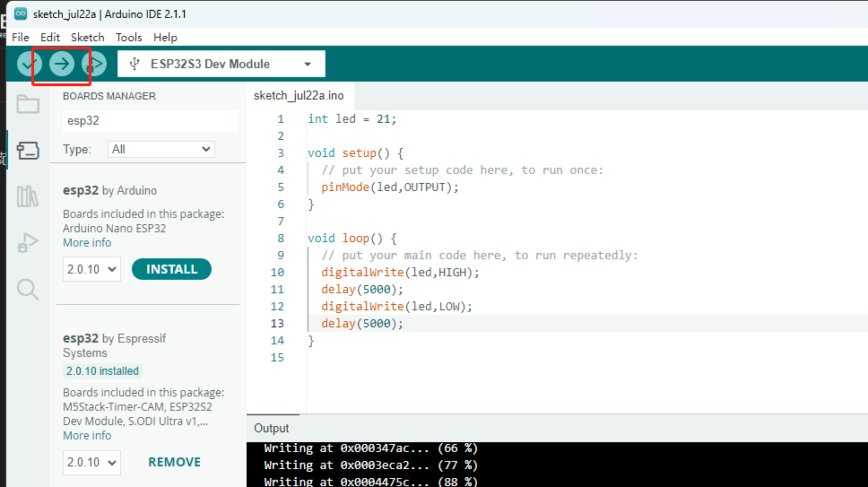Click the 'void loop() {' line
Image resolution: width=868 pixels, height=487 pixels.
coord(352,239)
